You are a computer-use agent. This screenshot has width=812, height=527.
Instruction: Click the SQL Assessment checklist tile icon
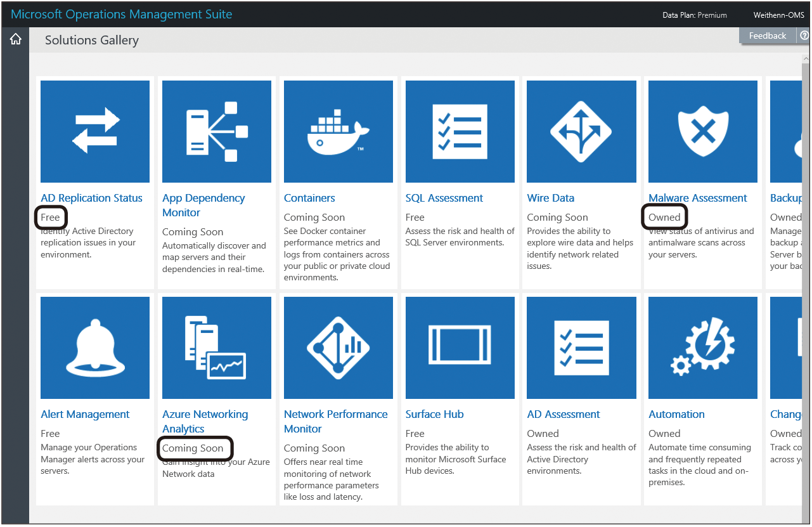pyautogui.click(x=460, y=131)
